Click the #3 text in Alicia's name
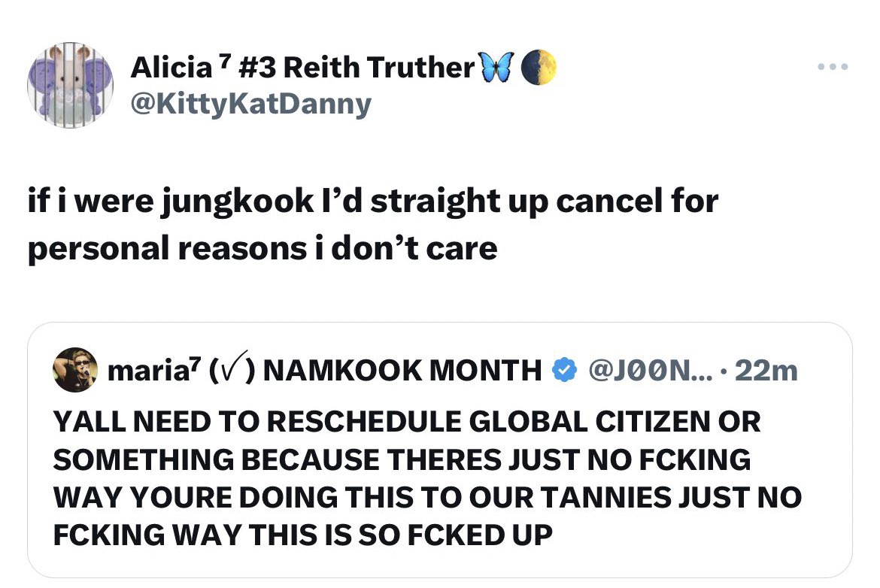The image size is (880, 588). (x=253, y=68)
